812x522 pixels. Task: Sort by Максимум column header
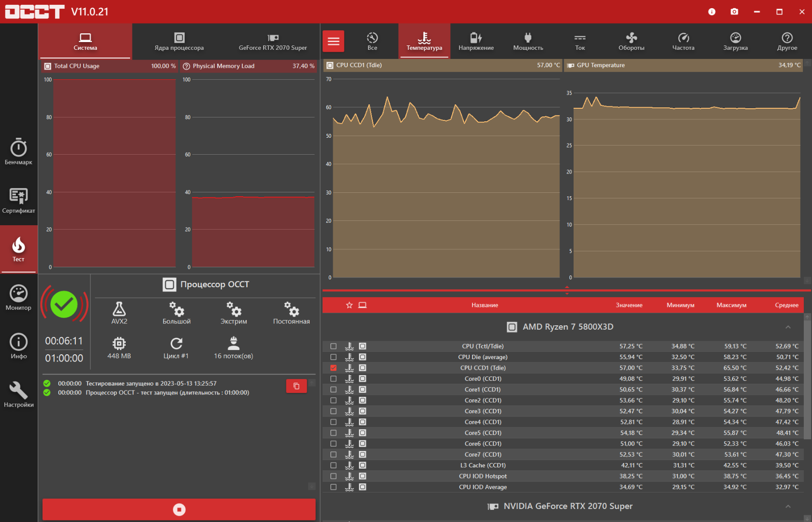pyautogui.click(x=731, y=305)
